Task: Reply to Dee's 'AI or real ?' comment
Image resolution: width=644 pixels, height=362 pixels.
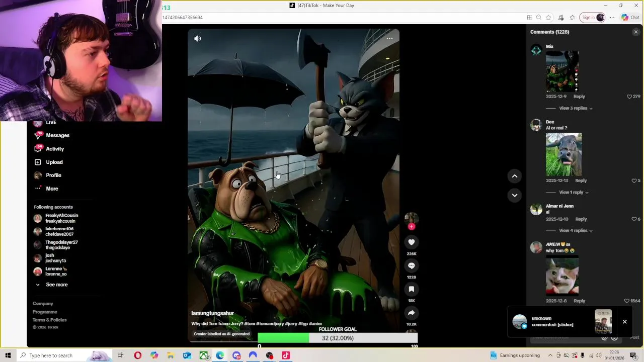Action: [x=581, y=180]
